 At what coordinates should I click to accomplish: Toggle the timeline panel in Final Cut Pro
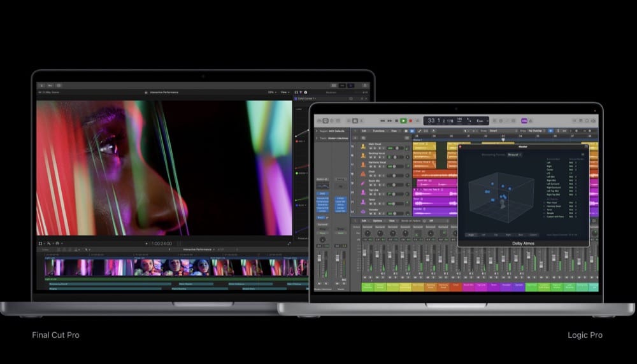(343, 85)
